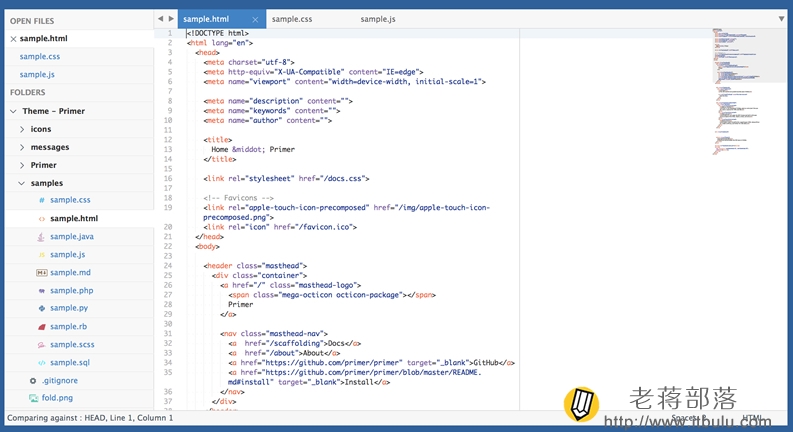This screenshot has height=432, width=793.
Task: Open sample.scss in the sidebar
Action: (72, 344)
